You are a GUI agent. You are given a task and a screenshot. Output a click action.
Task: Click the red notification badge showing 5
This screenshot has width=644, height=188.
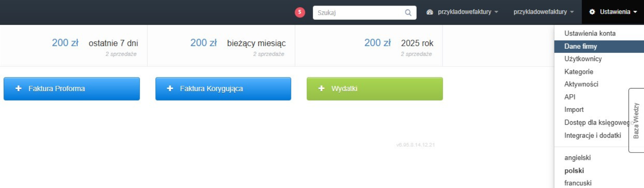coord(300,12)
